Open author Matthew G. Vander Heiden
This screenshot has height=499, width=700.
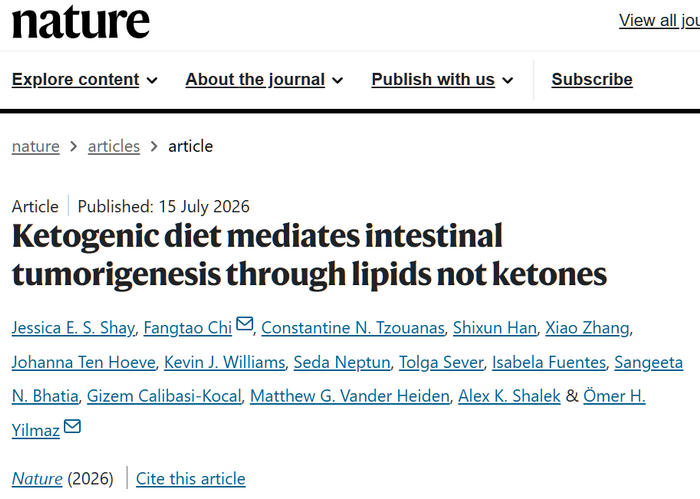tap(350, 396)
